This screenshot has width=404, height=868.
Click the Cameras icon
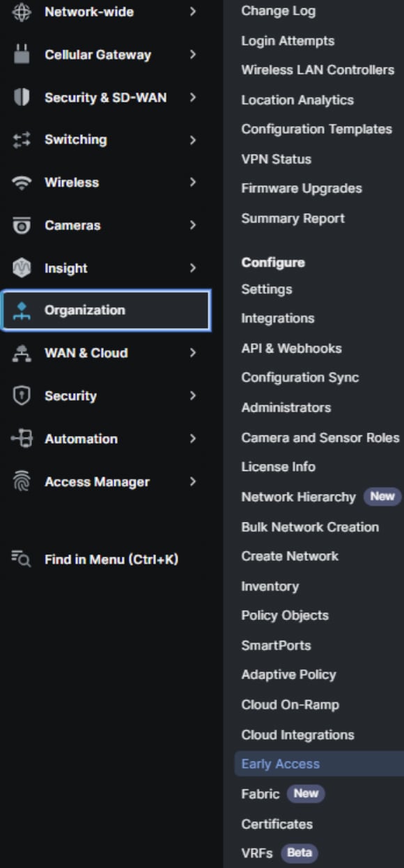[x=22, y=226]
